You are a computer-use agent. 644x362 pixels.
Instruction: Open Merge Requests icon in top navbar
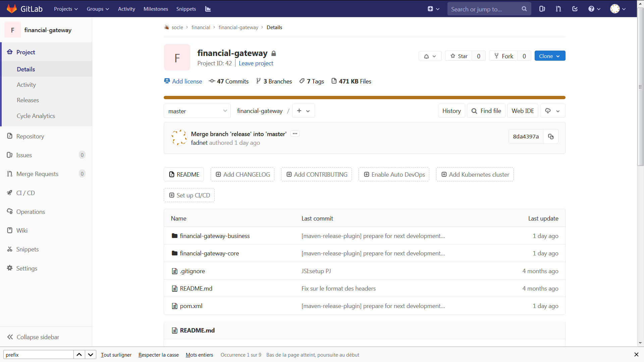[558, 9]
